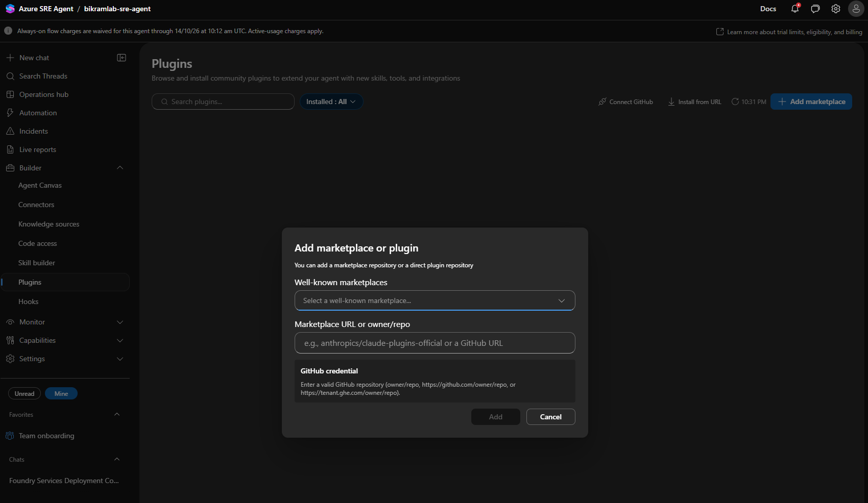The image size is (868, 503).
Task: Open the feedback chat bubble icon
Action: click(x=815, y=9)
